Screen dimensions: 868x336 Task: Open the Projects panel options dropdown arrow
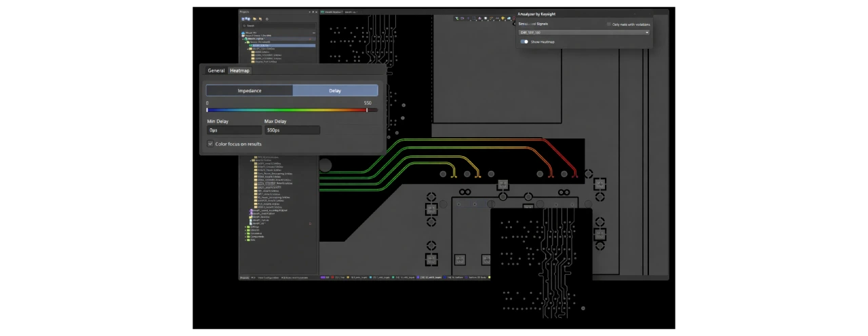click(309, 12)
